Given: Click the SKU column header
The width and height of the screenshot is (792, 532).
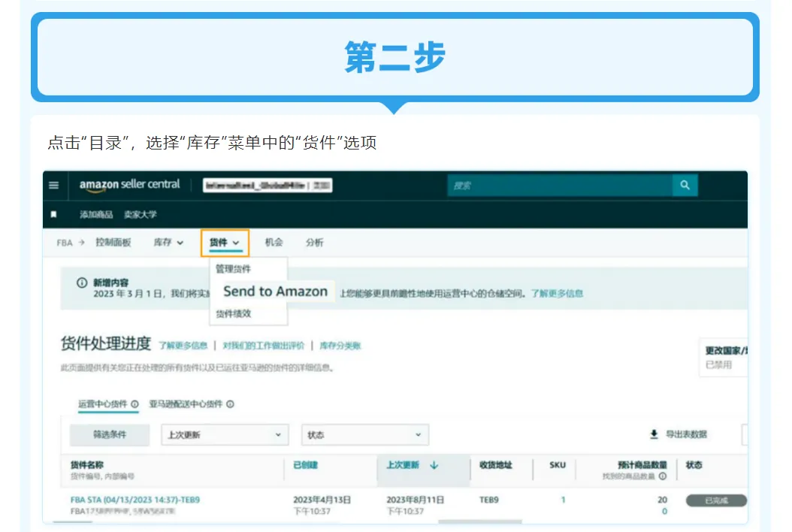Looking at the screenshot, I should tap(558, 465).
